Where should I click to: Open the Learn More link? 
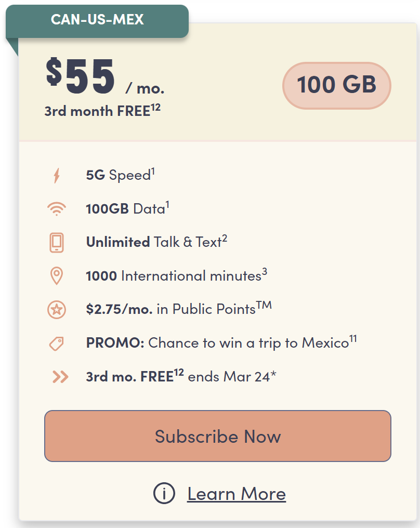[237, 494]
